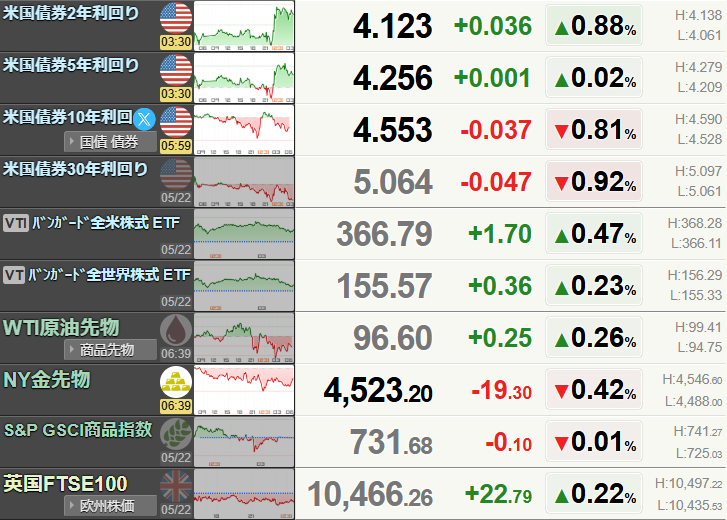
Task: Click the ▼0.92% change badge
Action: point(594,181)
